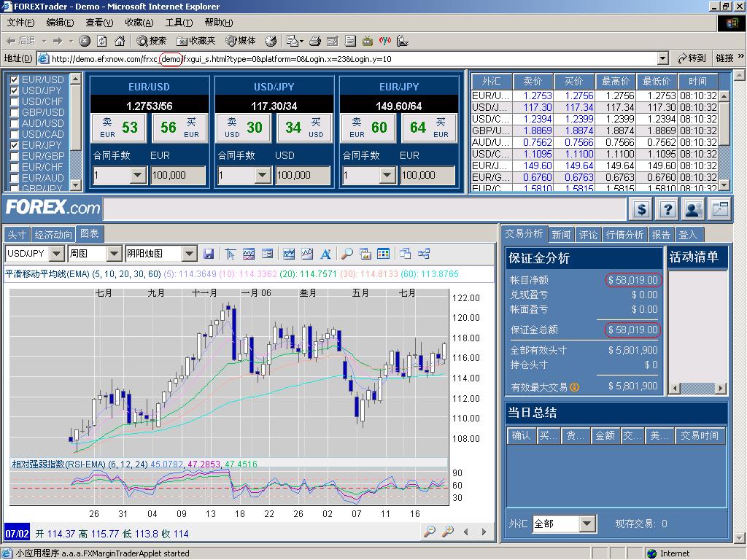Click the cascade windows icon in chart toolbar
The width and height of the screenshot is (747, 560).
[x=406, y=254]
